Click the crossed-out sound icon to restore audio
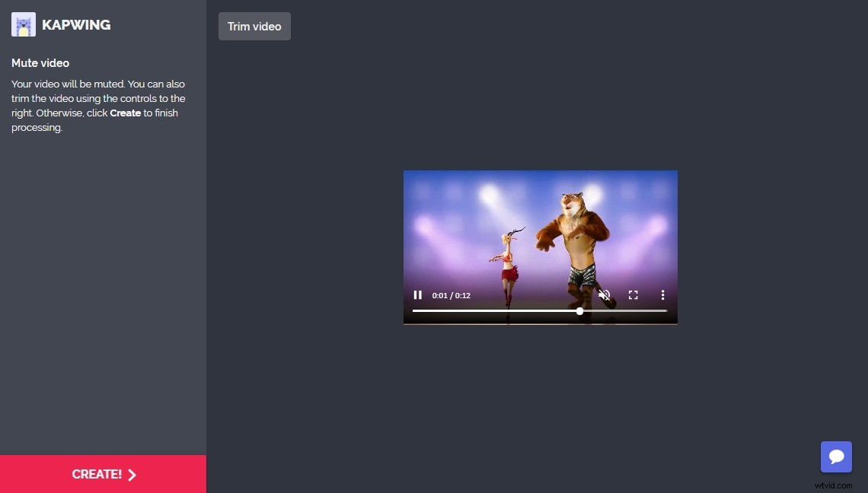The height and width of the screenshot is (493, 868). tap(605, 295)
